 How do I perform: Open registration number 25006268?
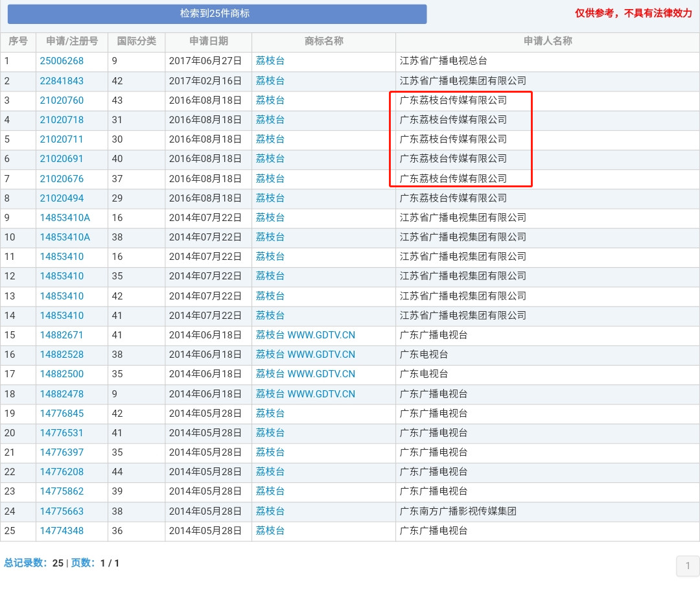click(x=62, y=61)
